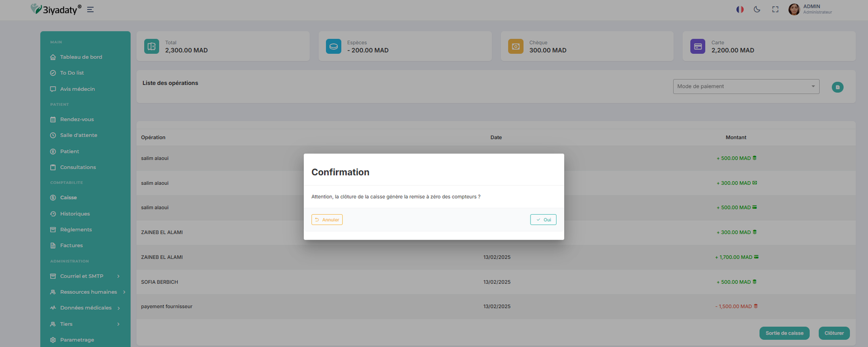Click the Clôturer button
Screen dimensions: 868x347
pyautogui.click(x=834, y=333)
